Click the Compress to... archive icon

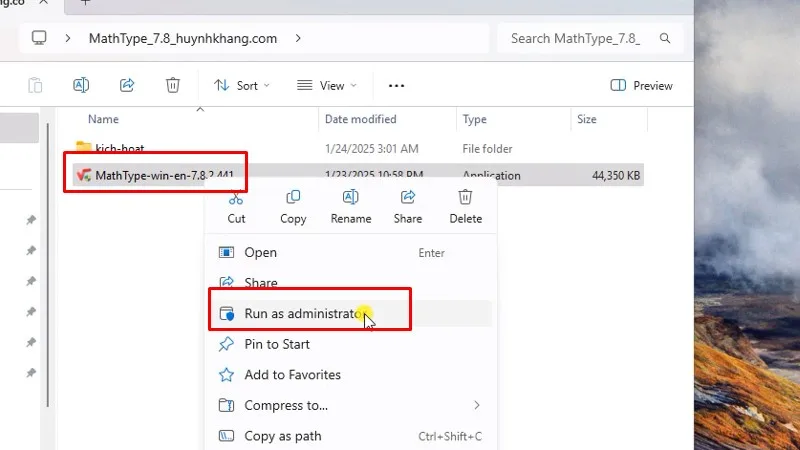pos(226,405)
